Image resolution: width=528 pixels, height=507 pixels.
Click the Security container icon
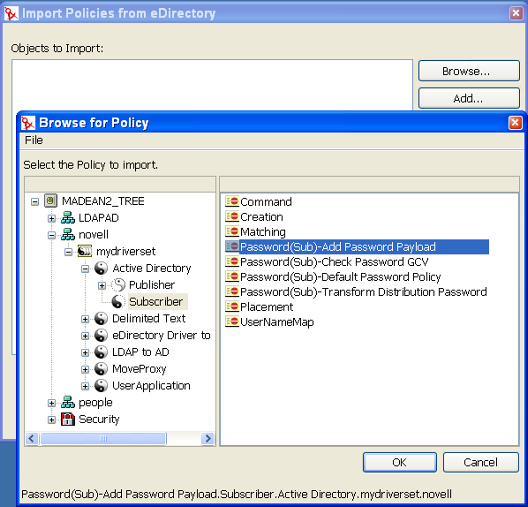click(68, 419)
